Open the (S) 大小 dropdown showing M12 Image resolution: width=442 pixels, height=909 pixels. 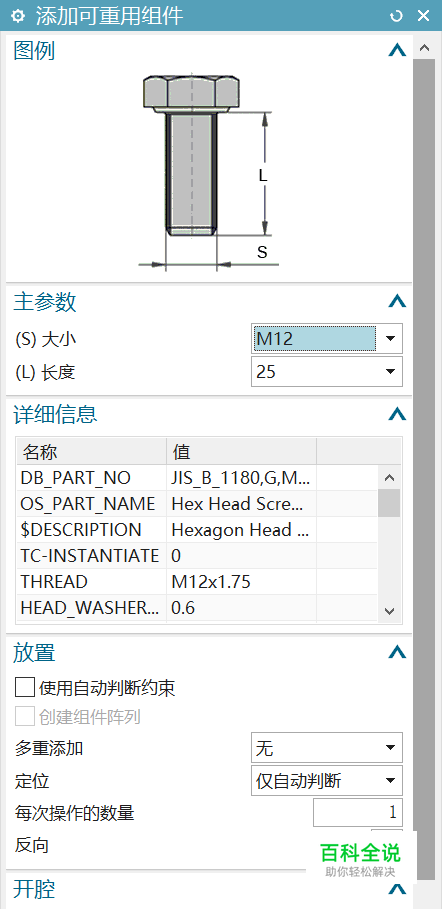coord(327,339)
